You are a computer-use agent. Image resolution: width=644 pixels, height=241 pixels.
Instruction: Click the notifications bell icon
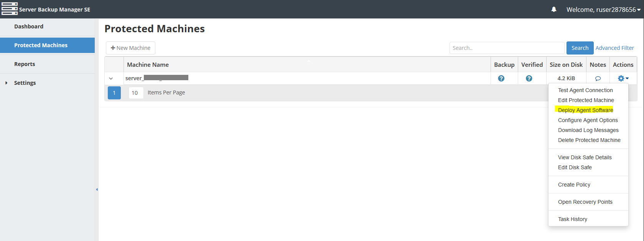click(x=553, y=9)
